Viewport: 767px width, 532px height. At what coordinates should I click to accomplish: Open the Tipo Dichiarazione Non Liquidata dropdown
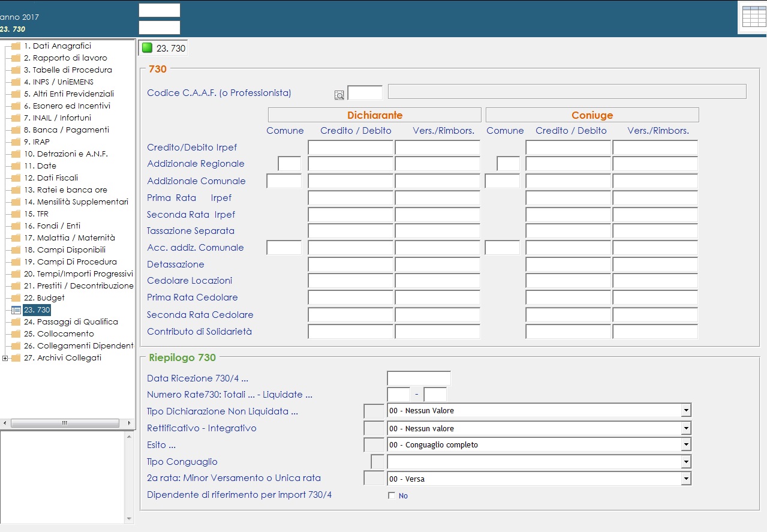click(x=685, y=411)
